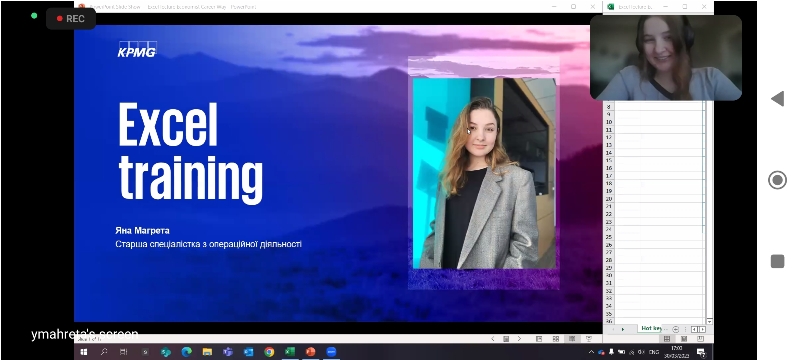Select Excel row header 35

pos(609,314)
